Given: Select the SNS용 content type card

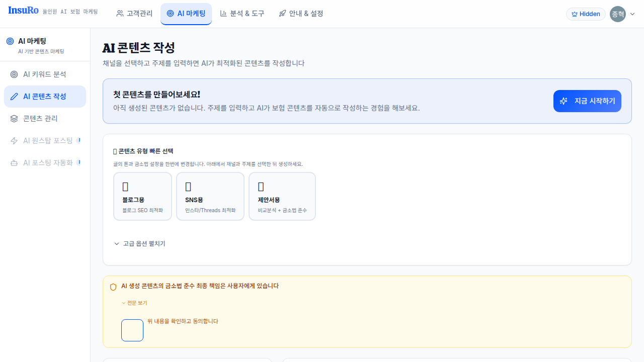Looking at the screenshot, I should [210, 197].
